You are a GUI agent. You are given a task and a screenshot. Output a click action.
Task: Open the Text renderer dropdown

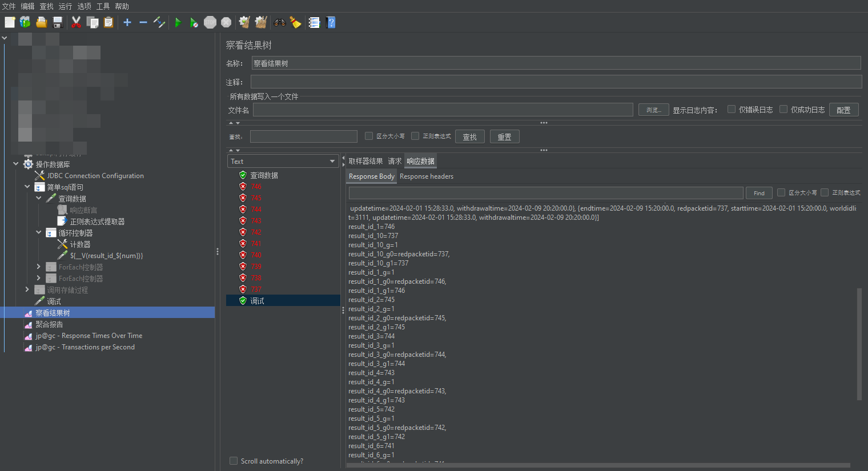[283, 161]
